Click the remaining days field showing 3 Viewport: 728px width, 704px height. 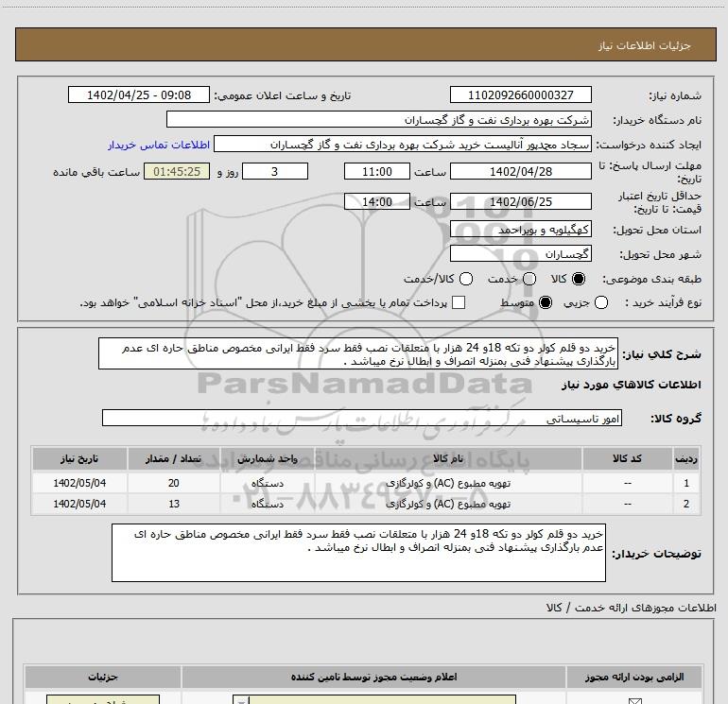click(x=275, y=172)
